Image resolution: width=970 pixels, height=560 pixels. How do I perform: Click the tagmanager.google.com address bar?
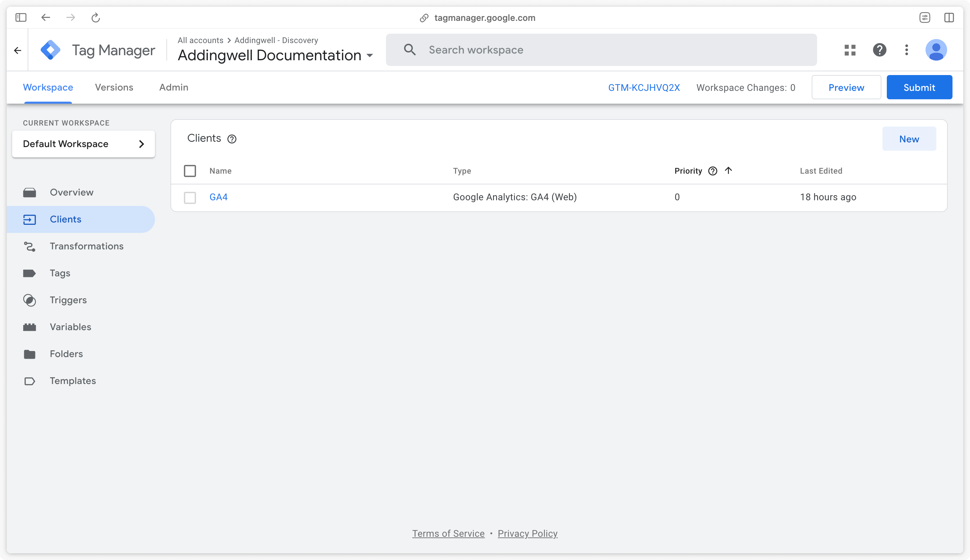(x=485, y=18)
